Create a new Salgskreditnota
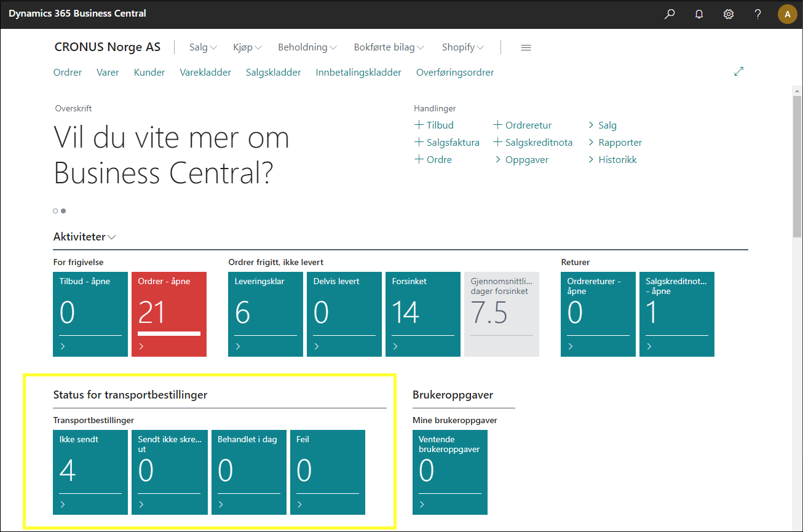803x532 pixels. (x=533, y=142)
